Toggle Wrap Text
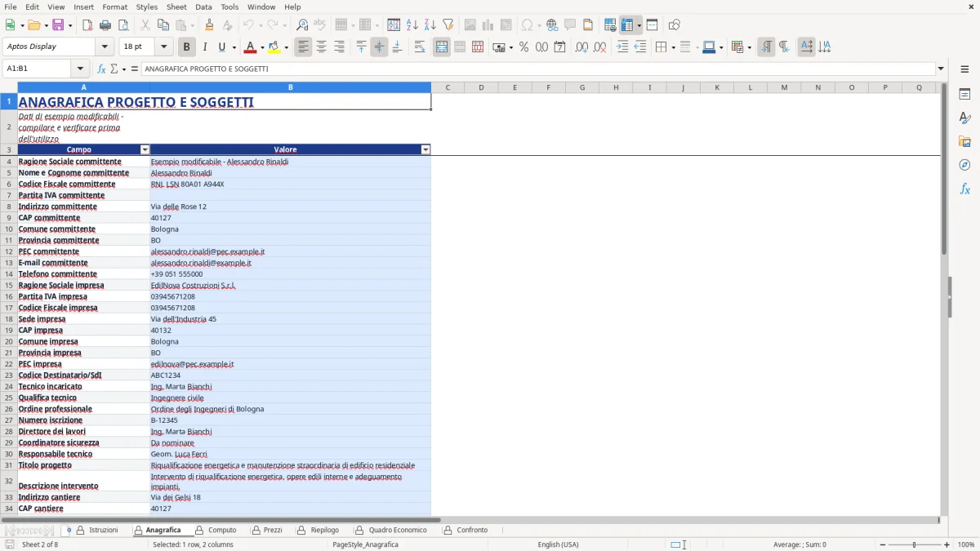Screen dimensions: 980x551 click(419, 47)
